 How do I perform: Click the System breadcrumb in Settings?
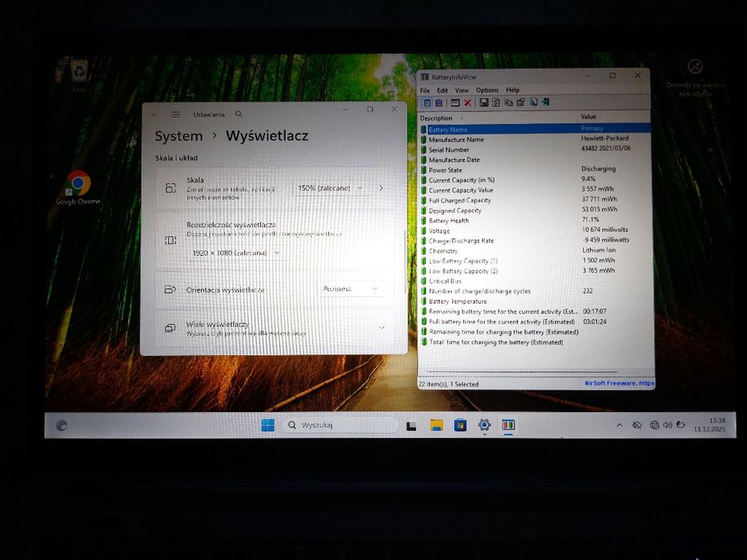pos(179,136)
